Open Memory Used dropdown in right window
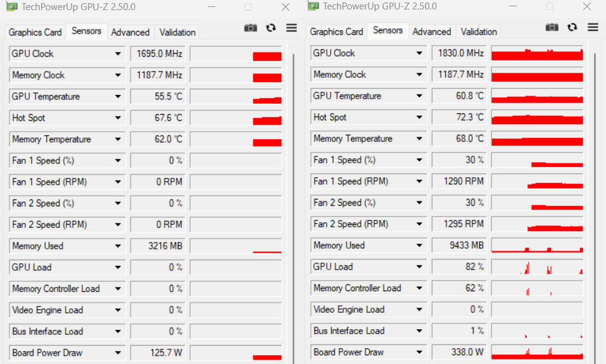This screenshot has width=606, height=364. pos(419,246)
